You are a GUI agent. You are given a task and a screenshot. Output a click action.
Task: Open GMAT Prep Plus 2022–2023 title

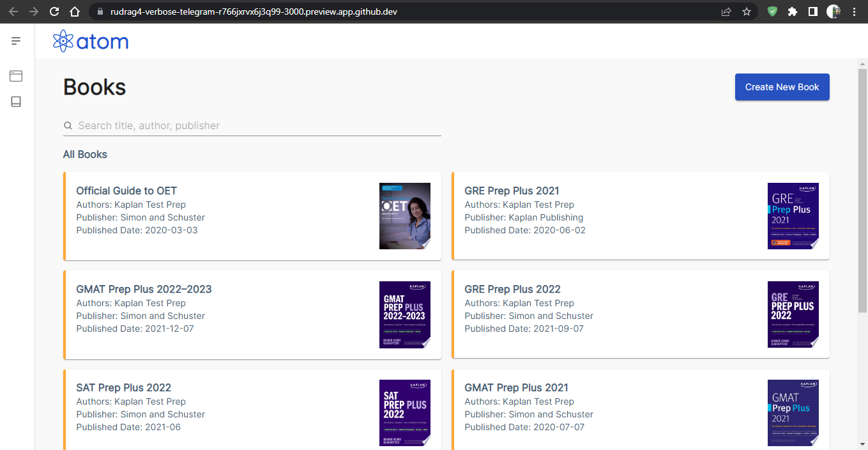point(144,289)
